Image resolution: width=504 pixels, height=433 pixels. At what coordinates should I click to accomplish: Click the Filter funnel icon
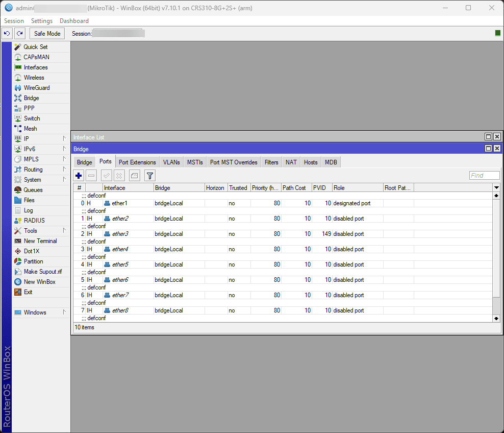point(149,176)
